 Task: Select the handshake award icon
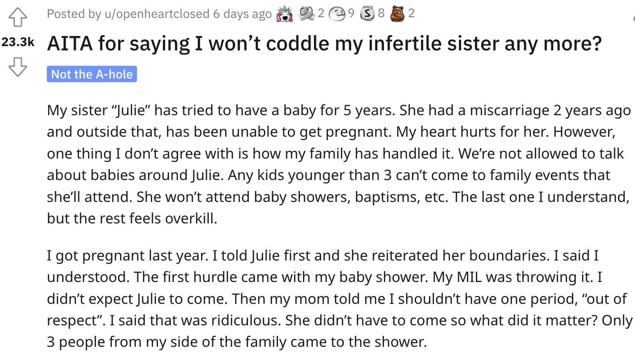click(307, 14)
